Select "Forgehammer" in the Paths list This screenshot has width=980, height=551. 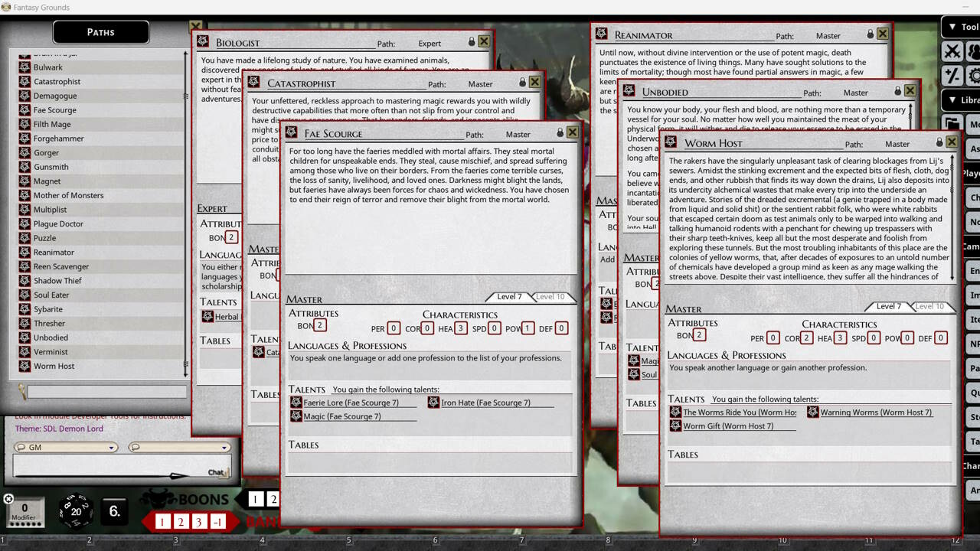(x=59, y=139)
